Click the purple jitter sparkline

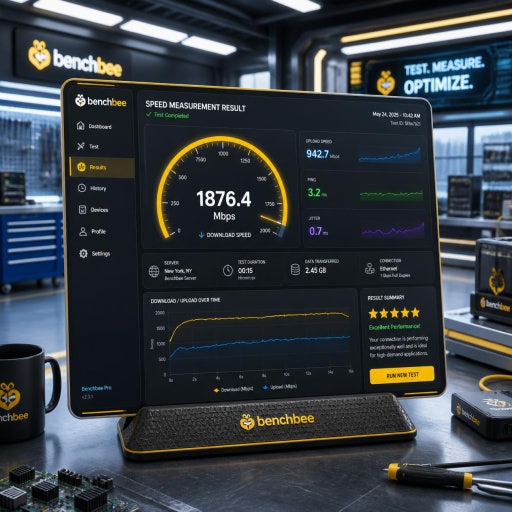pyautogui.click(x=393, y=231)
